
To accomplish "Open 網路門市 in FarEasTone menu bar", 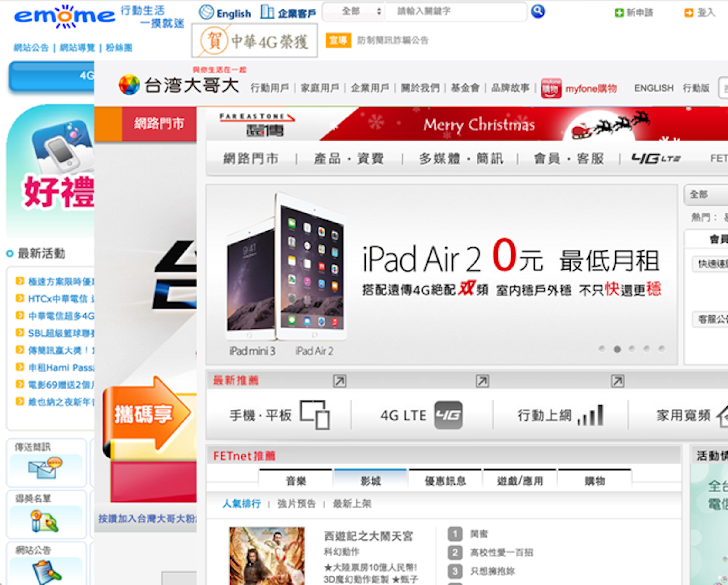I will point(251,158).
